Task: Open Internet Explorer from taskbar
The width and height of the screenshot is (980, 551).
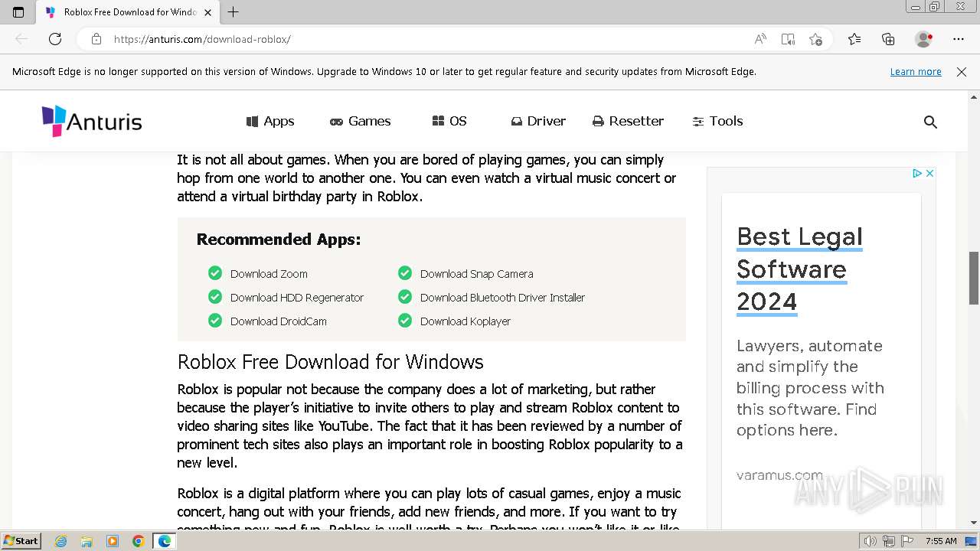Action: click(x=60, y=541)
